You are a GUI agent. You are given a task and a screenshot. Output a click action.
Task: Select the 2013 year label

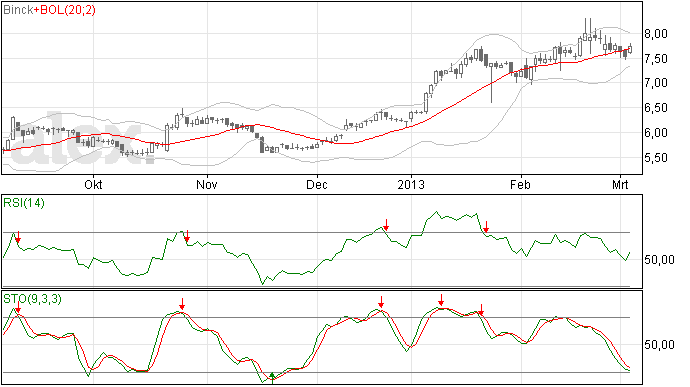tap(411, 184)
